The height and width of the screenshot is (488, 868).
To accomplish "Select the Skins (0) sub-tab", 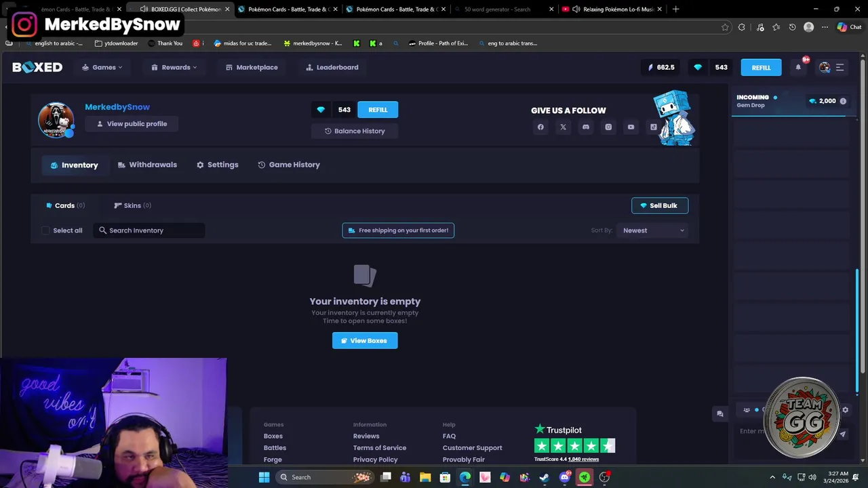I will [x=132, y=205].
